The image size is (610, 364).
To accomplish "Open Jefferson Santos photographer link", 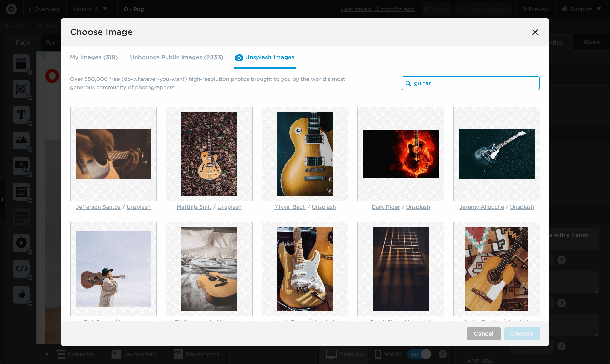I will pyautogui.click(x=98, y=207).
